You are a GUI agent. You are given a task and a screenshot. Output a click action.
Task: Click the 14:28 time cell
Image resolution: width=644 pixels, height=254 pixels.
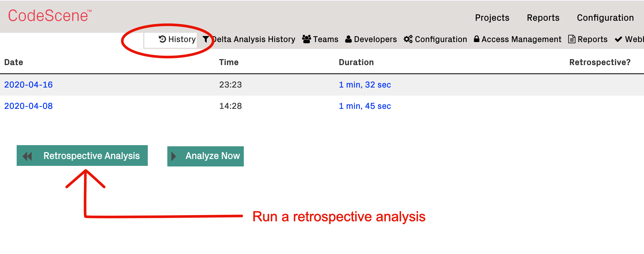click(x=231, y=106)
